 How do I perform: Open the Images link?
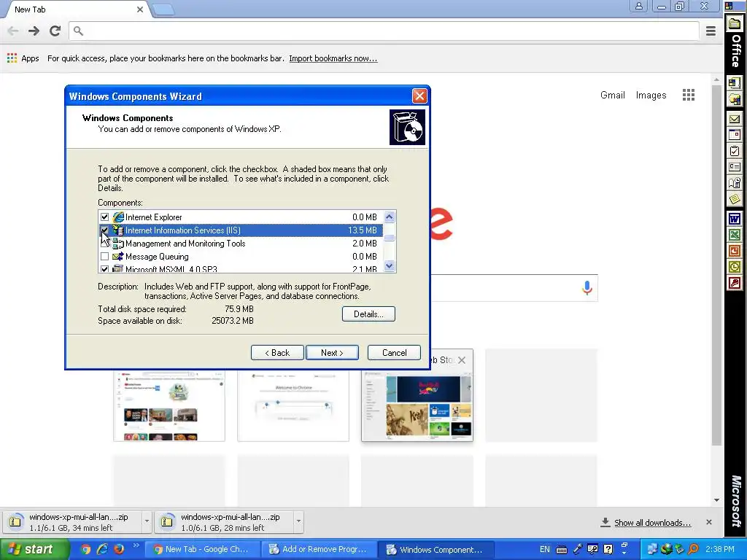tap(651, 95)
